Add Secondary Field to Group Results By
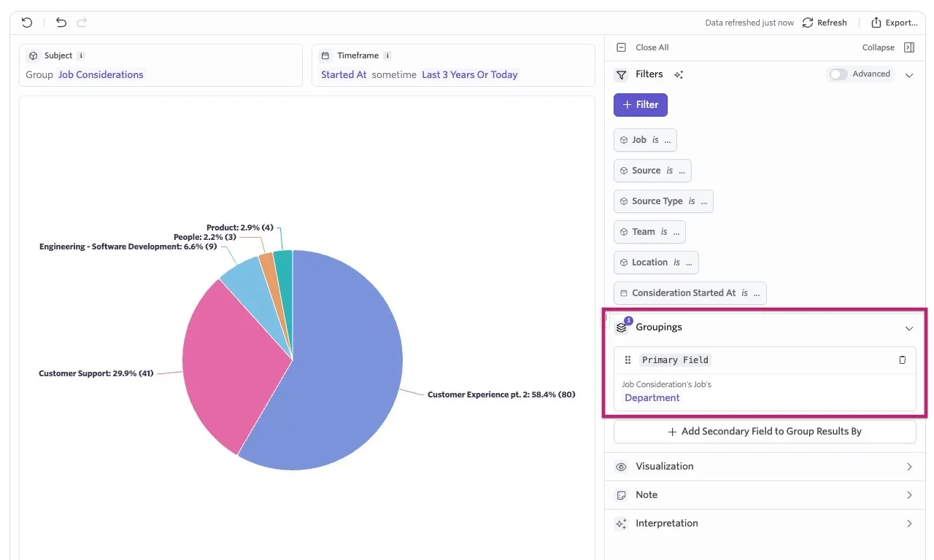 pos(765,432)
